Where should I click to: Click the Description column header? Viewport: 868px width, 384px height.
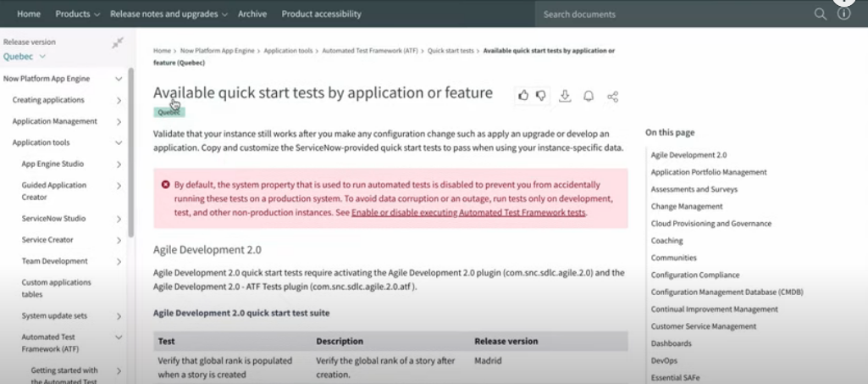[340, 342]
